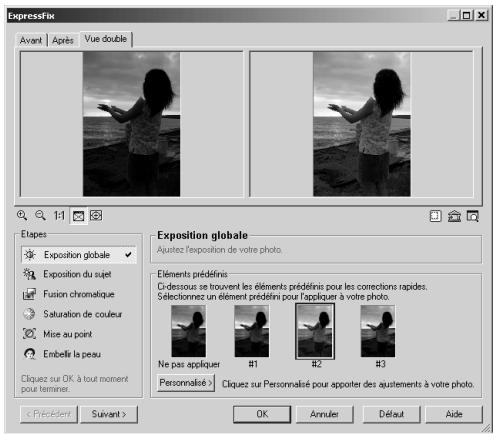Click the zoom out magnifier icon

[x=41, y=216]
